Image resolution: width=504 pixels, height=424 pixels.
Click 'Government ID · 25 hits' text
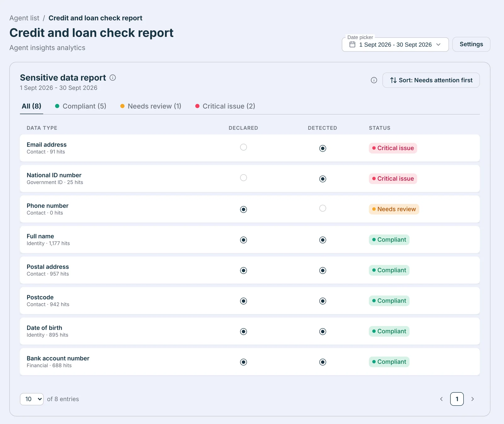[x=55, y=183]
